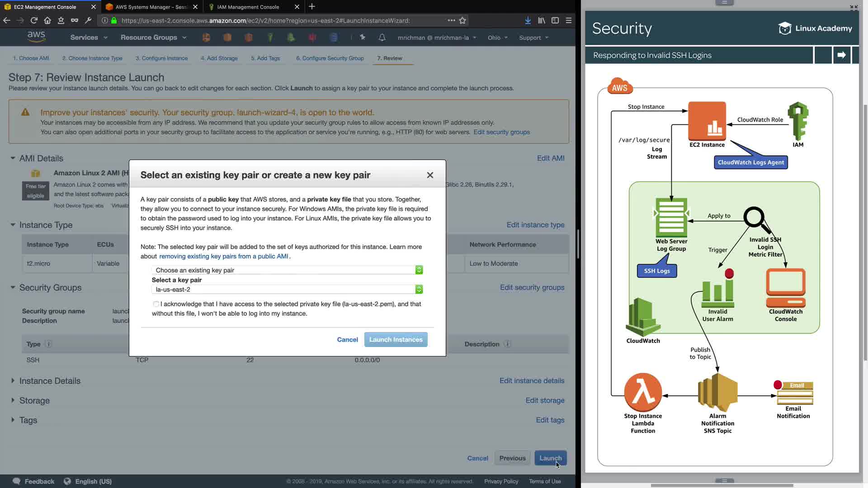Click next slide arrow in Security panel
The height and width of the screenshot is (488, 868).
[841, 55]
